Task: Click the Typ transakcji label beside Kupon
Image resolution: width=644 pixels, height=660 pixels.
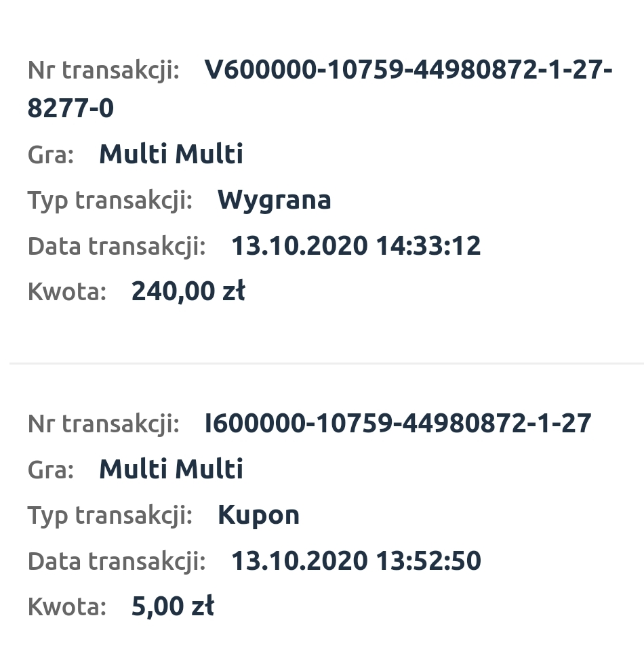Action: click(110, 516)
